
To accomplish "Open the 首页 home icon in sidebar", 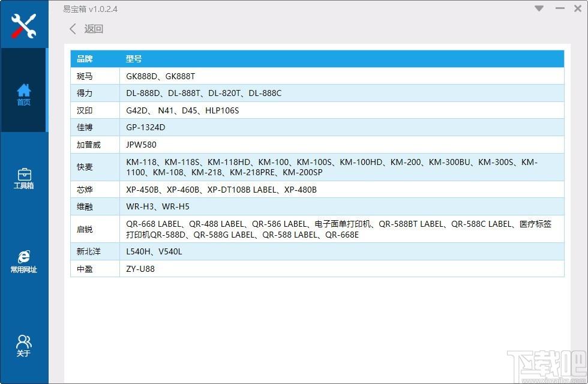I will click(23, 95).
